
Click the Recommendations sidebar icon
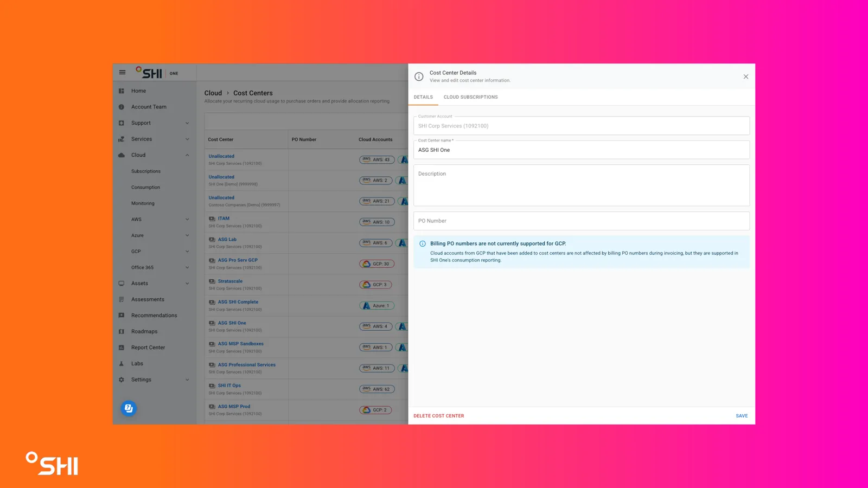[122, 316]
